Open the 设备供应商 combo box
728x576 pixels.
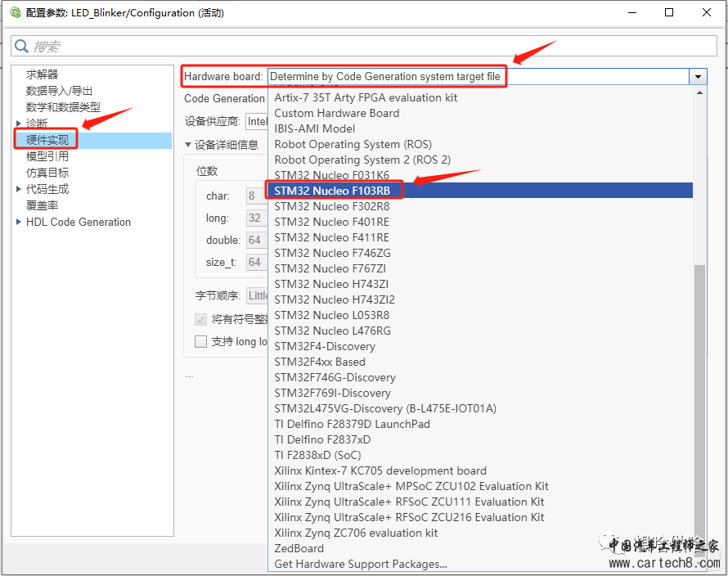[x=257, y=122]
